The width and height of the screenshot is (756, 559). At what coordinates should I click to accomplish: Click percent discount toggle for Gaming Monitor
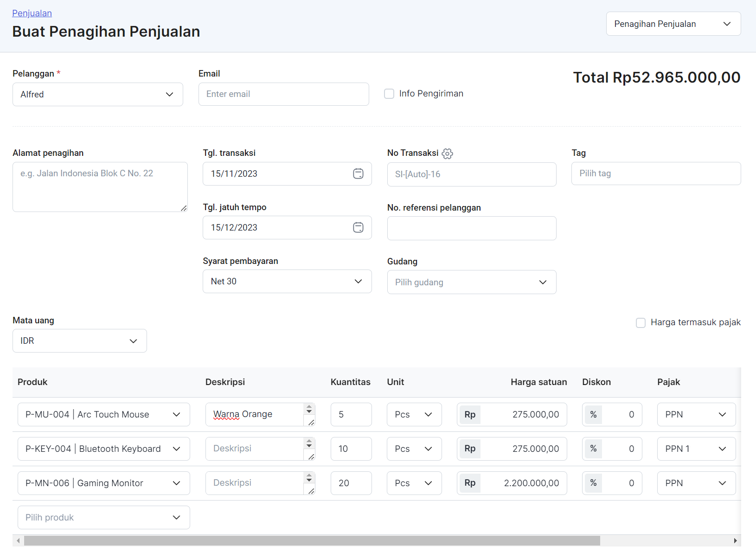pos(593,483)
